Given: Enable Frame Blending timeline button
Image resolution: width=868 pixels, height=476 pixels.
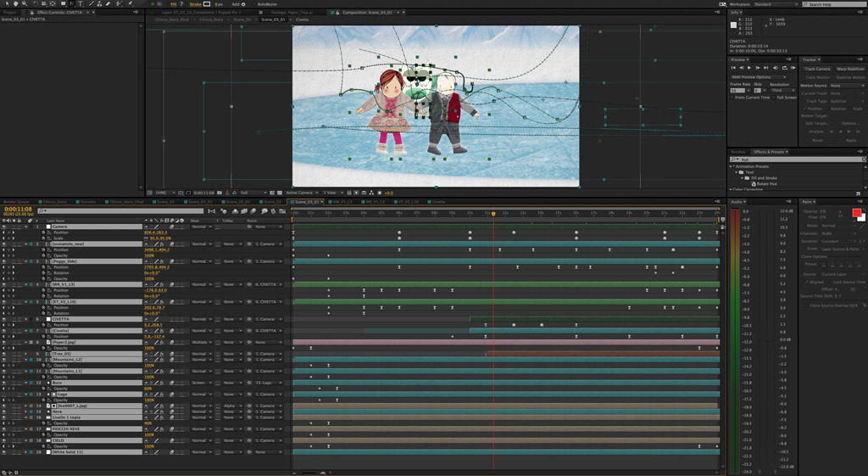Looking at the screenshot, I should [x=244, y=211].
